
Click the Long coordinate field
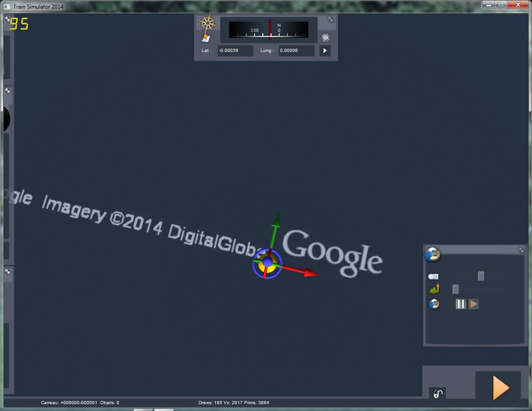click(x=296, y=51)
